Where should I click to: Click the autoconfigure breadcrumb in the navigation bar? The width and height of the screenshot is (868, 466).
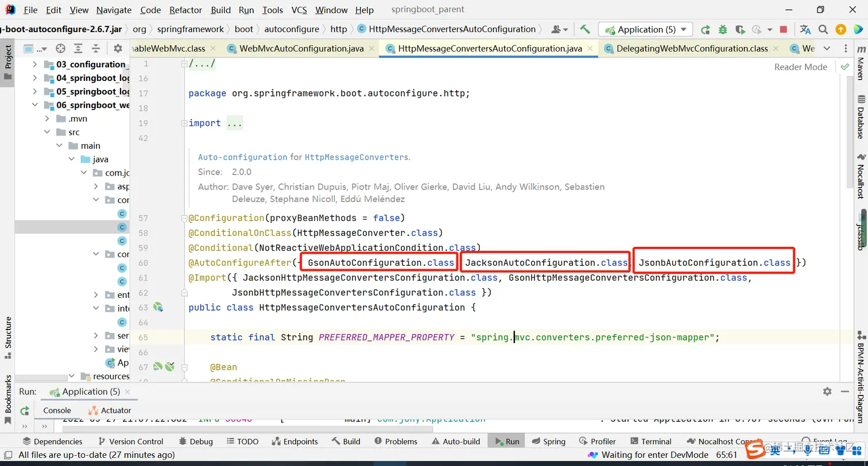pos(292,29)
